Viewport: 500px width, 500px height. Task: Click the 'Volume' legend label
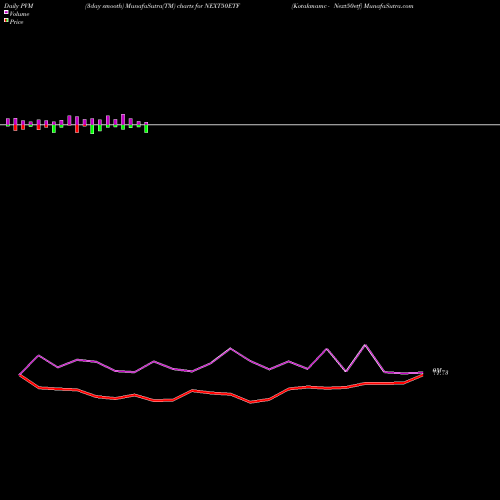tap(19, 14)
